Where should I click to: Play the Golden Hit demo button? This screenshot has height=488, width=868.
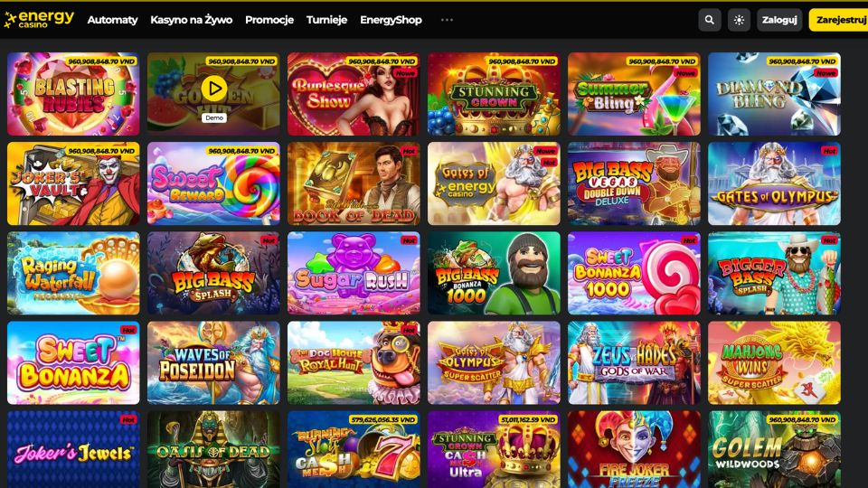[213, 89]
